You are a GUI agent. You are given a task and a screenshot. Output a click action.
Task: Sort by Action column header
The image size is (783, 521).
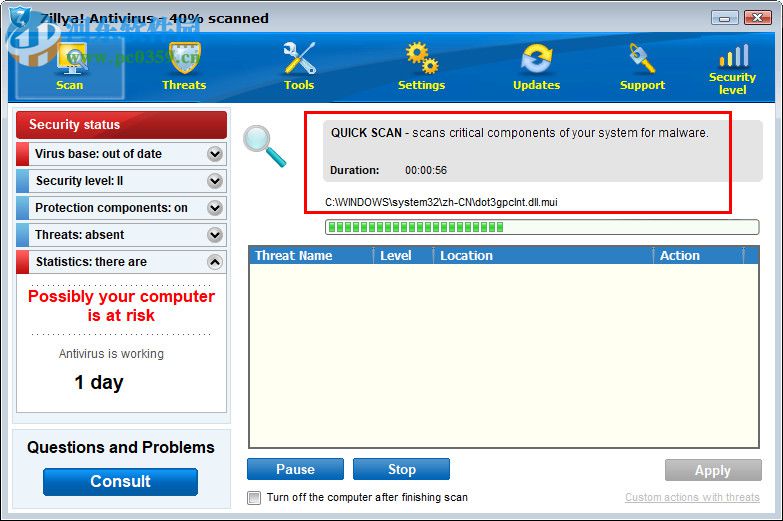tap(699, 255)
